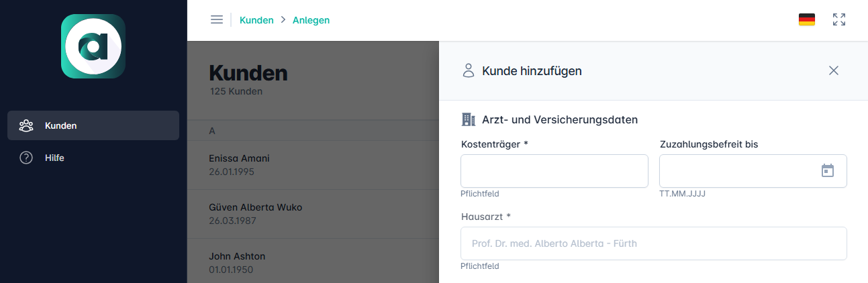
Task: Change language via the German flag icon
Action: point(806,20)
